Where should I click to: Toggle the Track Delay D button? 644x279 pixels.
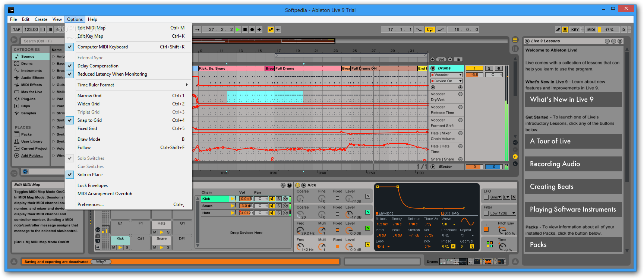[x=515, y=164]
